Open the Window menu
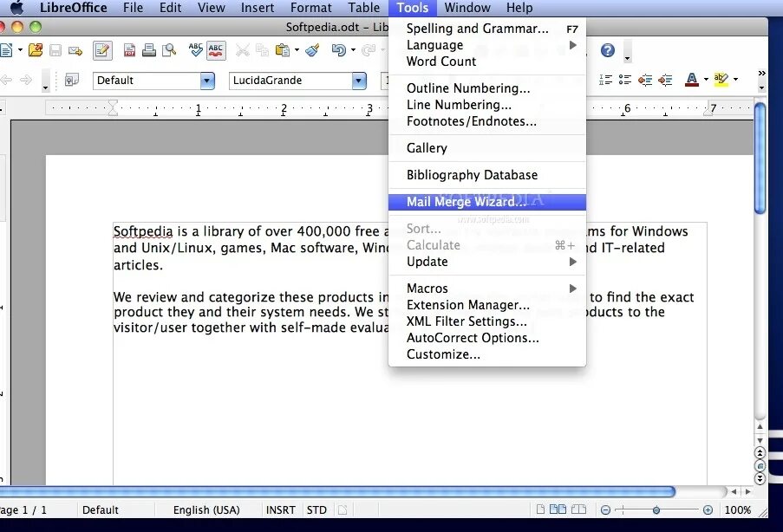Screen dimensions: 783x532 [467, 8]
